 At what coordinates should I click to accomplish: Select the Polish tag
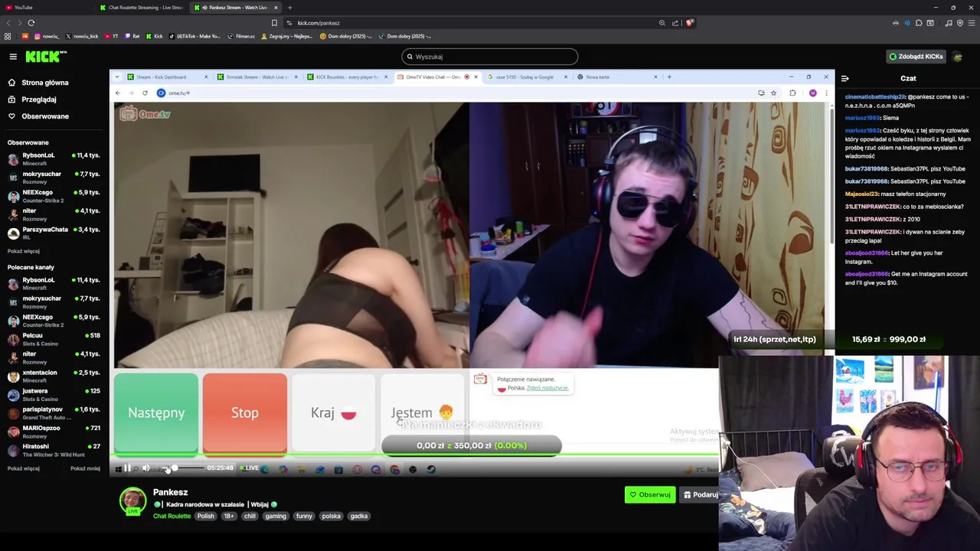(205, 516)
